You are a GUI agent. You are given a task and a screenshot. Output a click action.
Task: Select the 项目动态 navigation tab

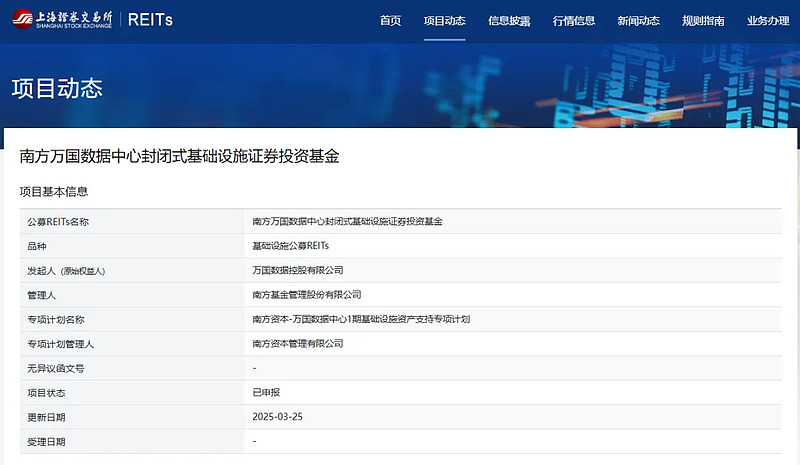444,21
